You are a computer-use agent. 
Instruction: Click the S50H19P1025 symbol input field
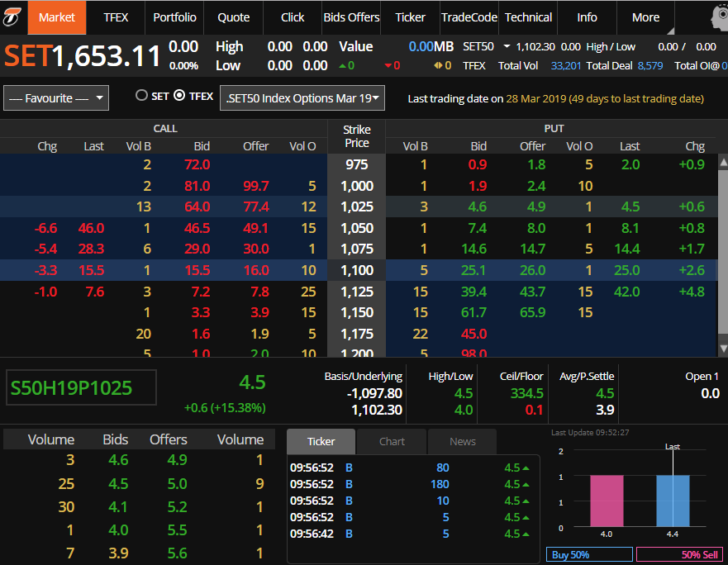(x=81, y=388)
